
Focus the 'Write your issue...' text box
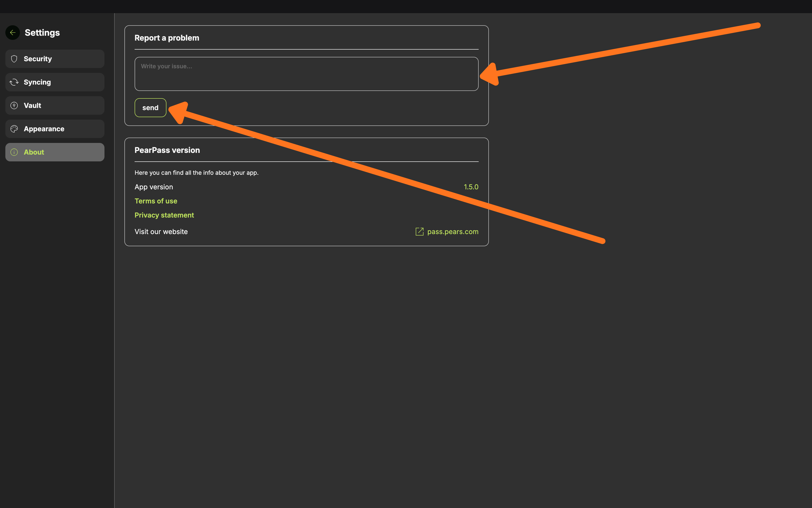[x=306, y=74]
